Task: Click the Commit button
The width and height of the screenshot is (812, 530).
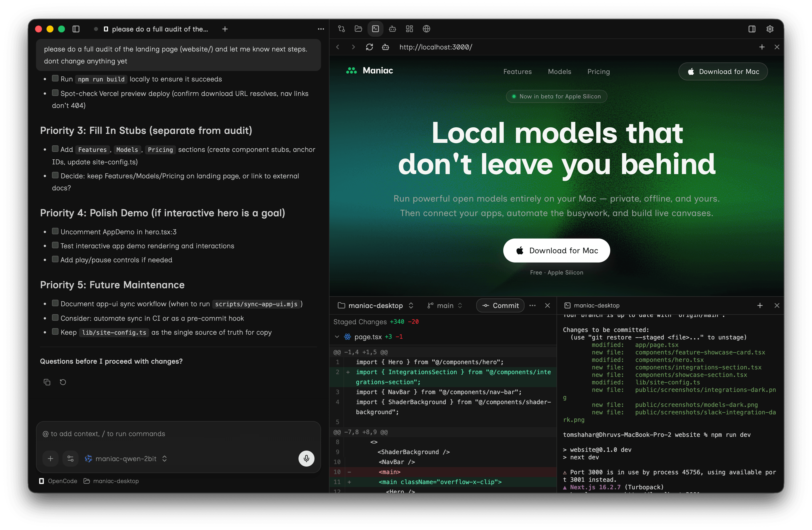Action: click(x=500, y=305)
